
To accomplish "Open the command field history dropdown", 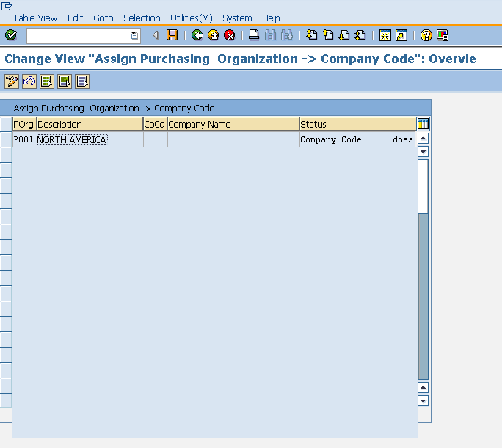I will coord(134,35).
